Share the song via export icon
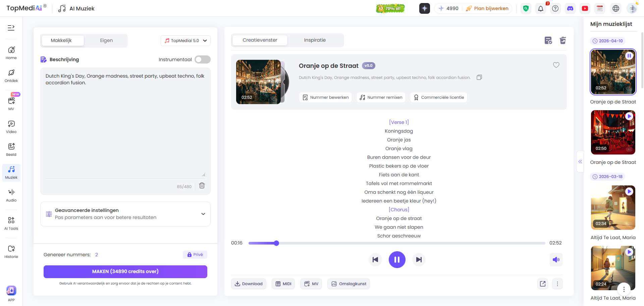Image resolution: width=644 pixels, height=306 pixels. [x=543, y=284]
